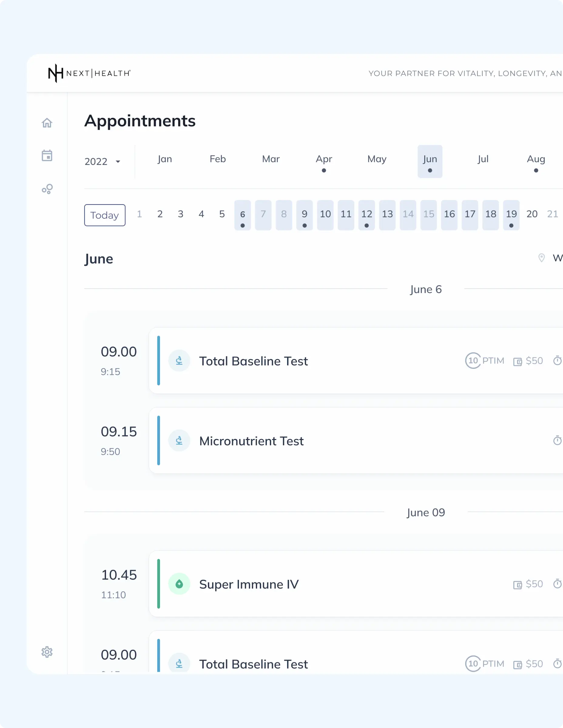Select day 17 in date strip
The height and width of the screenshot is (728, 563).
(x=470, y=215)
